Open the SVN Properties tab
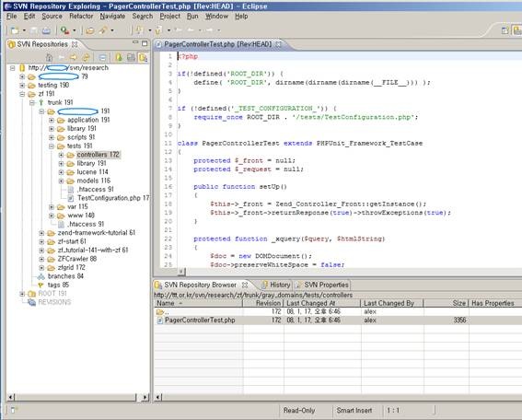 [x=321, y=285]
